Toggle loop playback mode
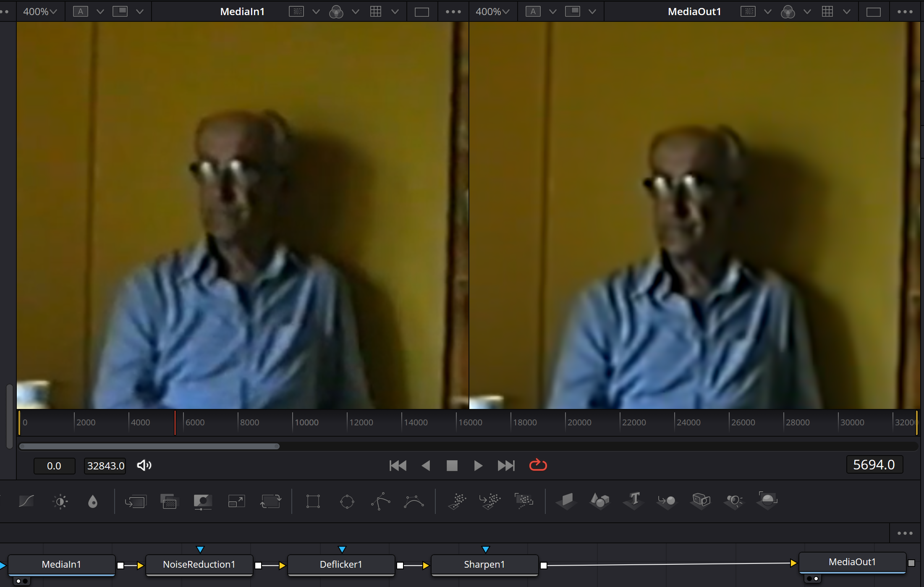 538,465
